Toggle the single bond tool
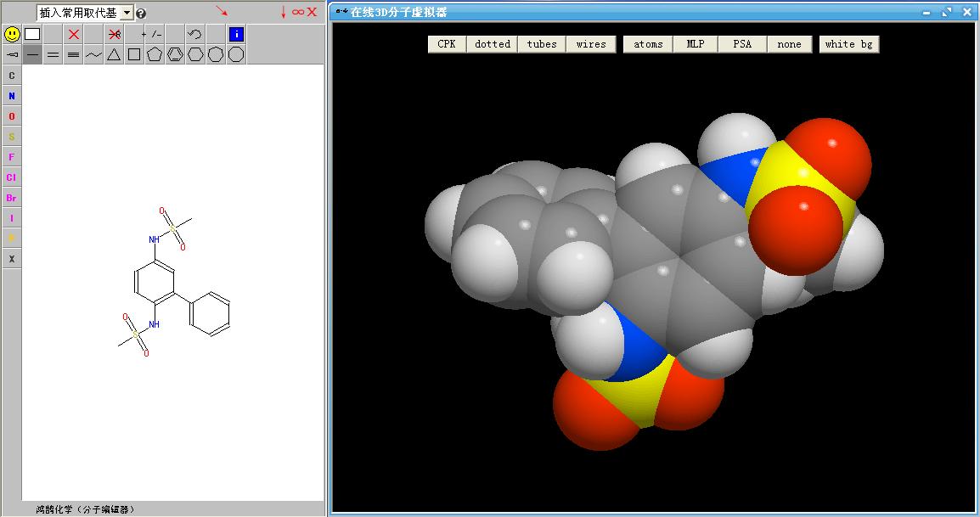The width and height of the screenshot is (980, 517). tap(32, 54)
